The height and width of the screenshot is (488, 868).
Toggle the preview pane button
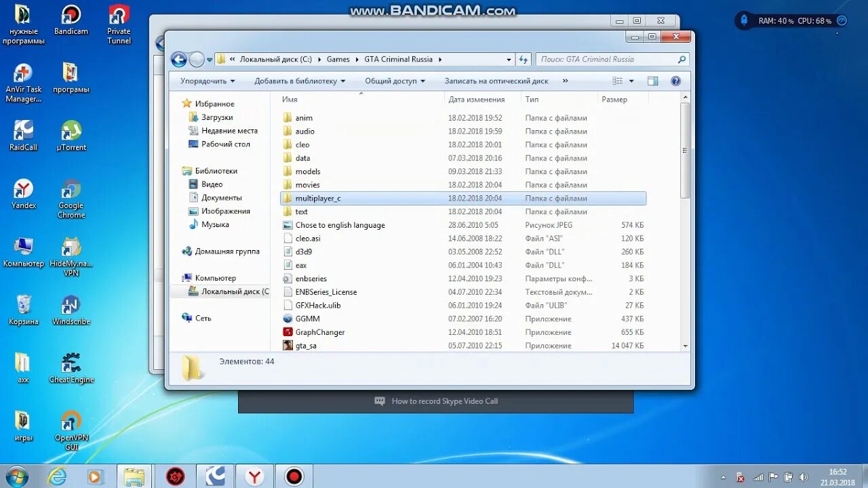(652, 81)
